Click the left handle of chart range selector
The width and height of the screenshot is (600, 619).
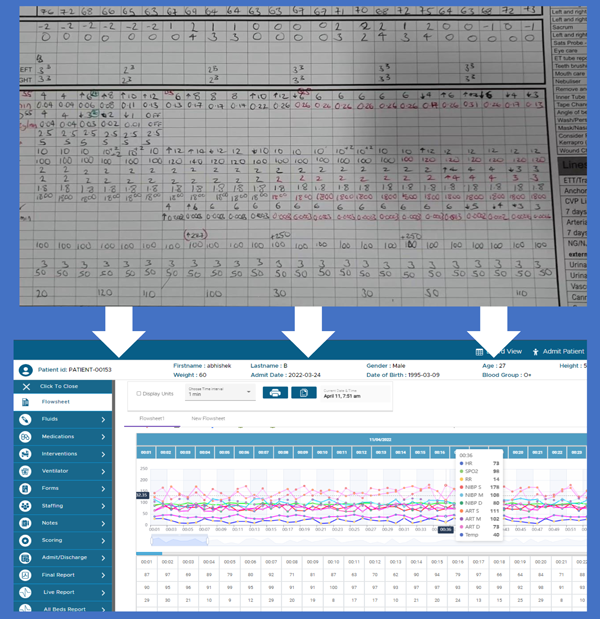(152, 541)
